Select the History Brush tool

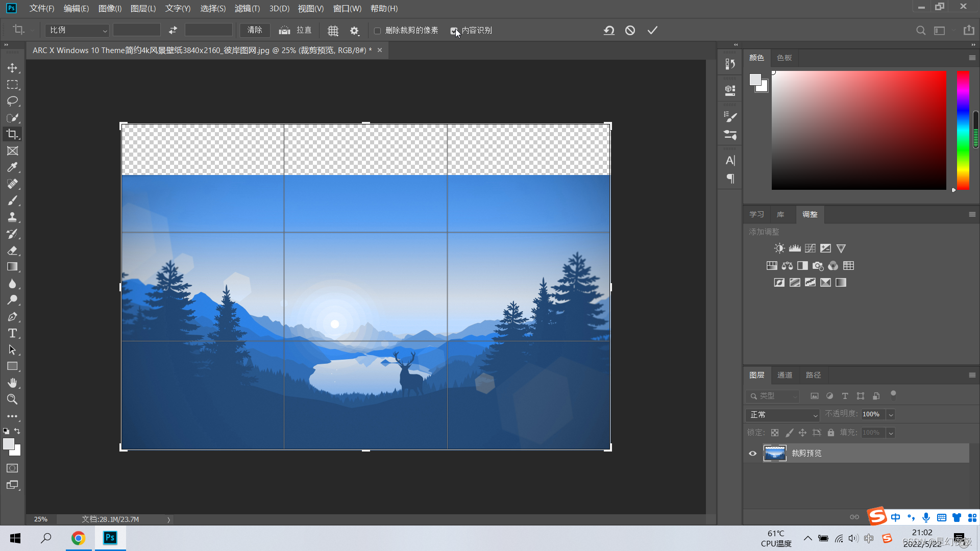(x=12, y=234)
